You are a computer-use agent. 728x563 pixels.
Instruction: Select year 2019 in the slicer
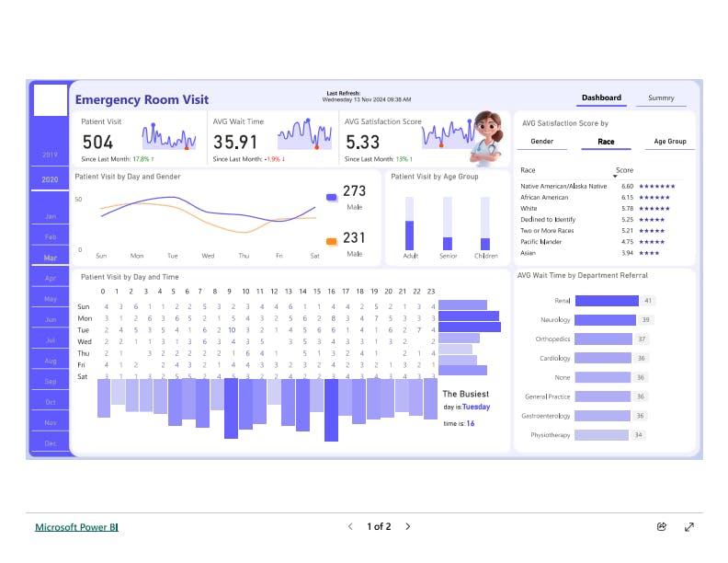click(x=50, y=155)
